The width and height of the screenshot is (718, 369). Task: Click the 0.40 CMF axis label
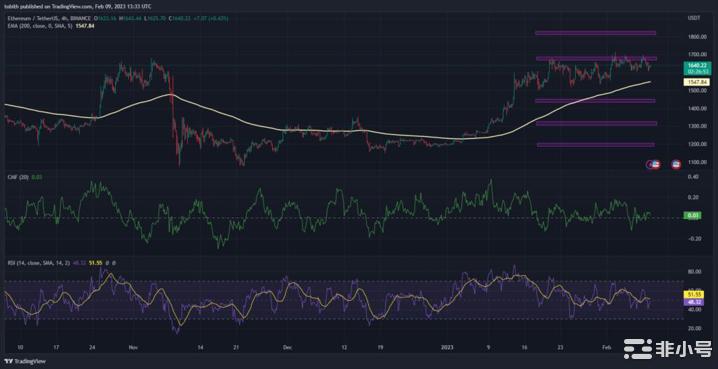pos(693,177)
